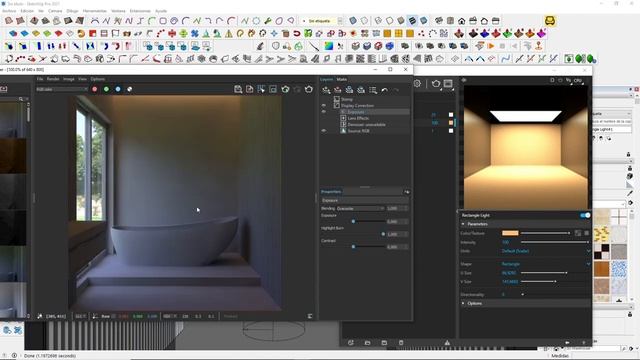The width and height of the screenshot is (640, 360).
Task: Toggle the blue channel in frame buffer
Action: [x=118, y=89]
